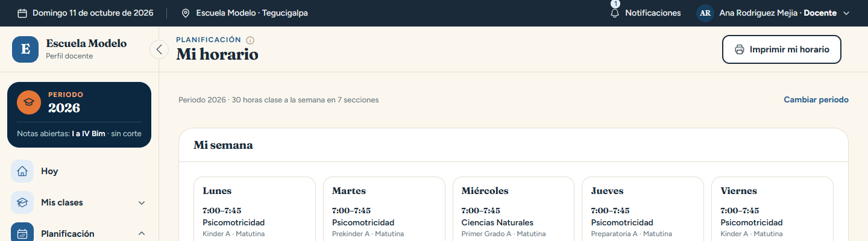The image size is (868, 241).
Task: Collapse the Planificación chevron
Action: coord(142,234)
